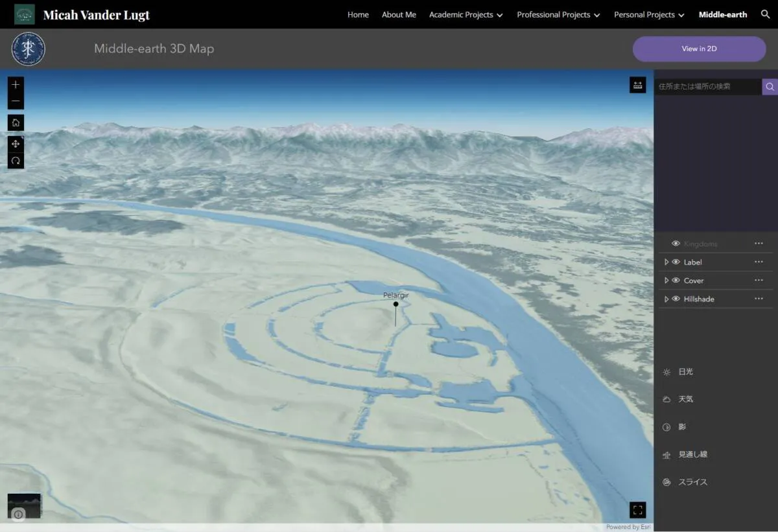The image size is (778, 532).
Task: Toggle visibility of Kingdoms layer
Action: coord(676,244)
